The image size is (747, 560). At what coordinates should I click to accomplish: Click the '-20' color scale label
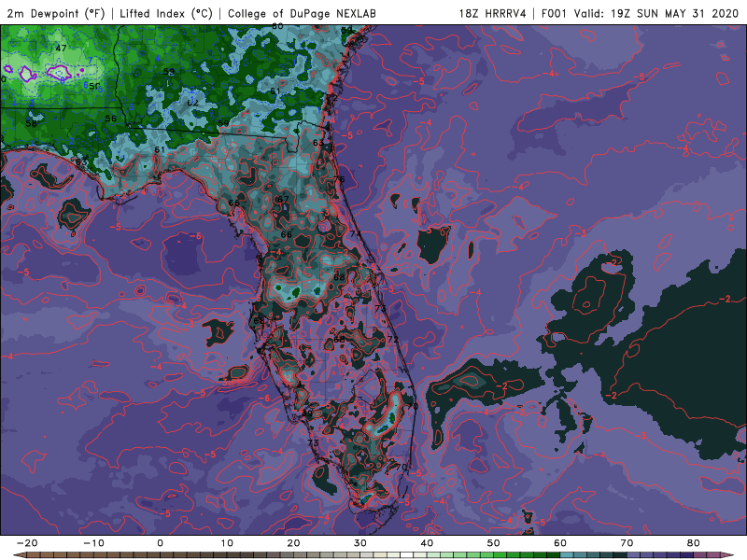pos(27,543)
